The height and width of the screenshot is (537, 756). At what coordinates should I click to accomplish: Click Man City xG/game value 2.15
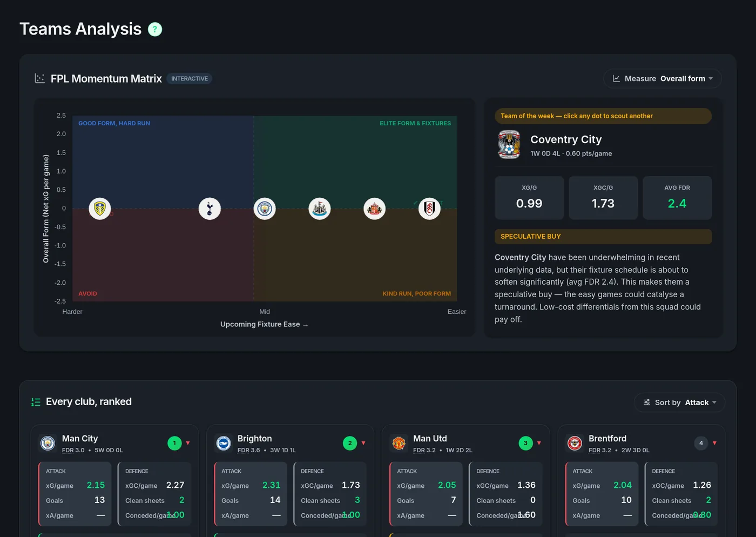(x=96, y=485)
